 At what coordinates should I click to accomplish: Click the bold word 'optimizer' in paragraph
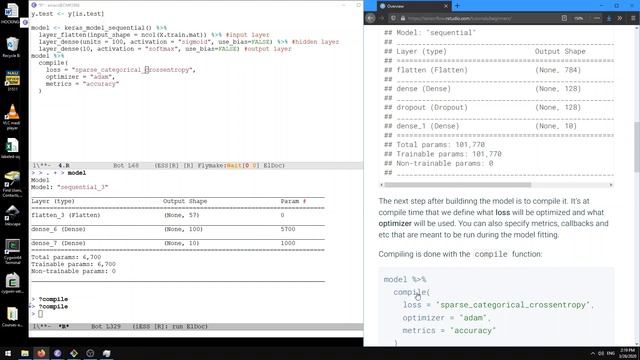[x=395, y=224]
